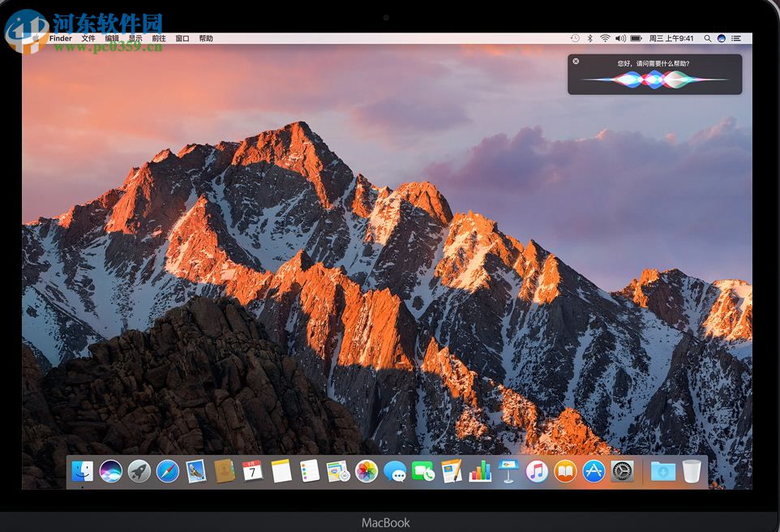Open the Wi-Fi status menu
The image size is (780, 532).
(x=605, y=38)
